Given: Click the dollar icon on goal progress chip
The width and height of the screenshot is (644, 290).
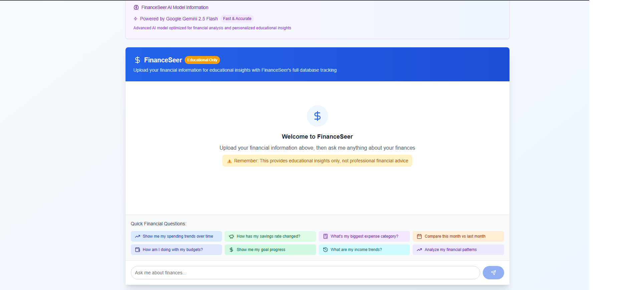Looking at the screenshot, I should point(231,250).
